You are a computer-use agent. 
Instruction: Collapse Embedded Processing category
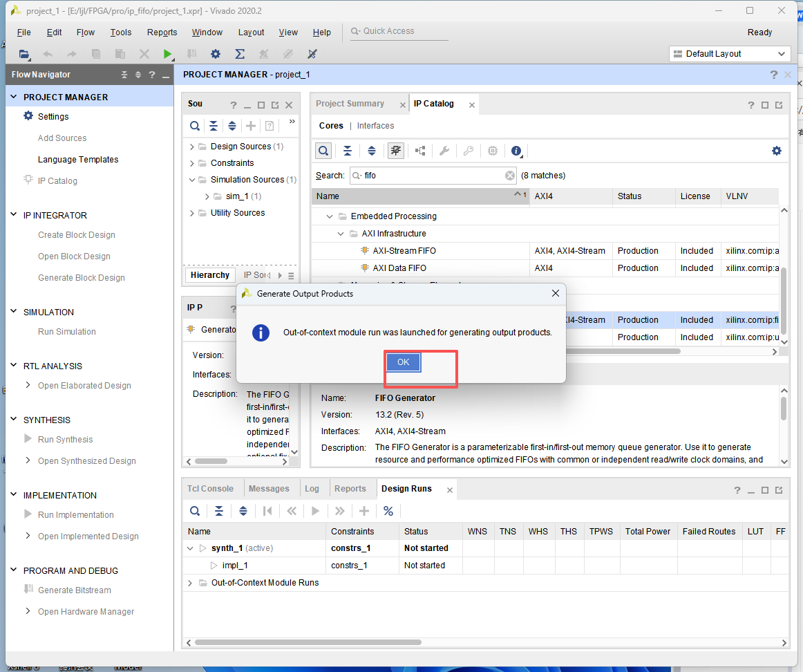pos(330,216)
